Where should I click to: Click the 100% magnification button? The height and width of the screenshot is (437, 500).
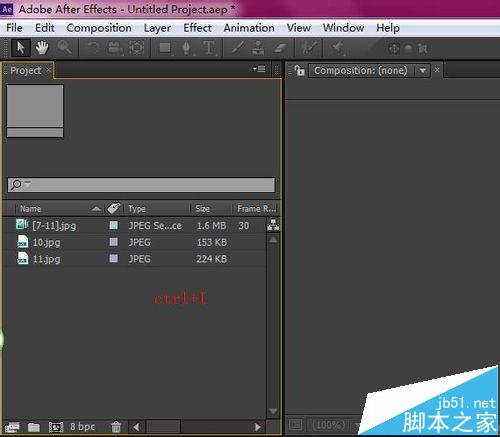329,425
